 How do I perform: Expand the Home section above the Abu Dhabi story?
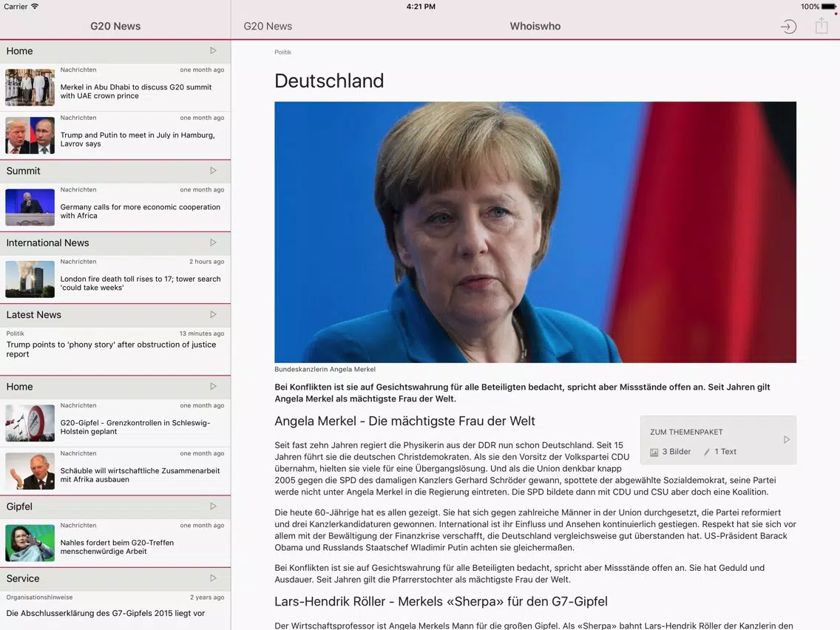tap(213, 51)
